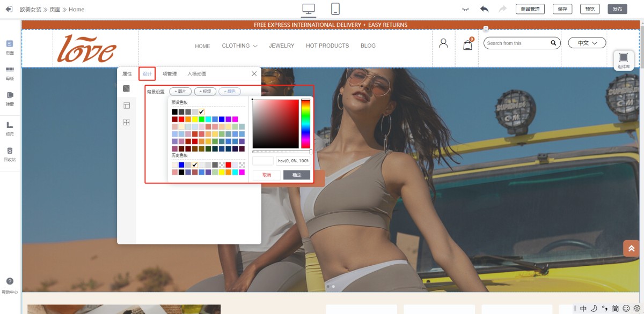Open the 页面 (Pages) panel in sidebar
The image size is (644, 314).
coord(10,47)
